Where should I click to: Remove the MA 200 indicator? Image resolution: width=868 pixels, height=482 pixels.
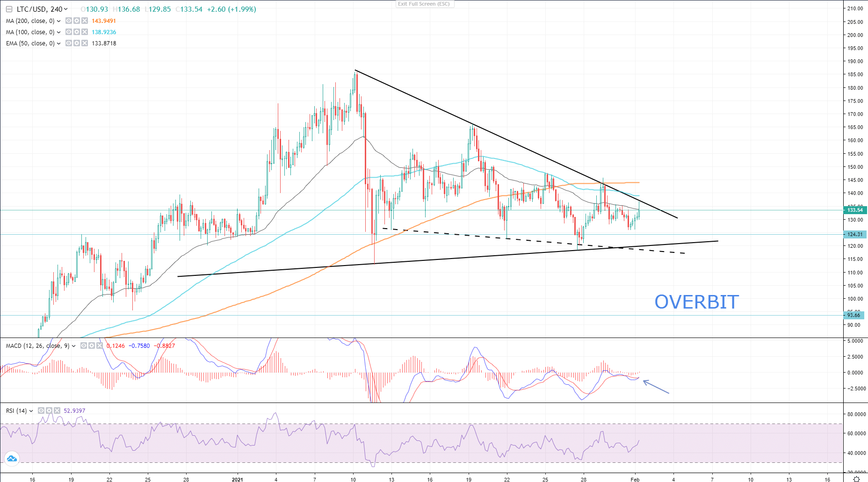click(85, 21)
